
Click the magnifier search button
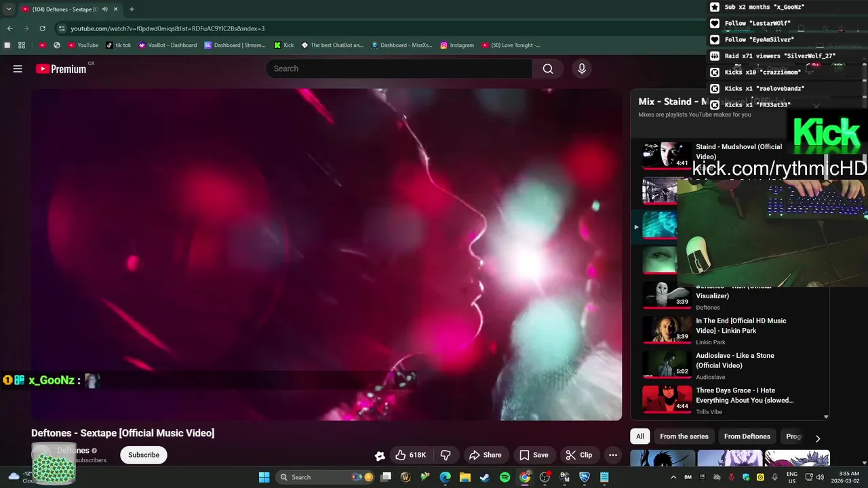[548, 68]
